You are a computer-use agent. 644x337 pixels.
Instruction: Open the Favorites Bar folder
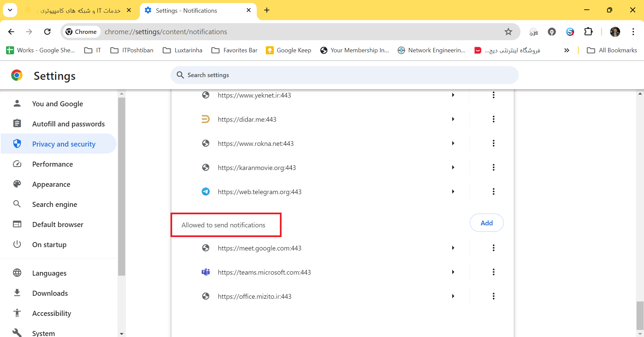(x=235, y=50)
